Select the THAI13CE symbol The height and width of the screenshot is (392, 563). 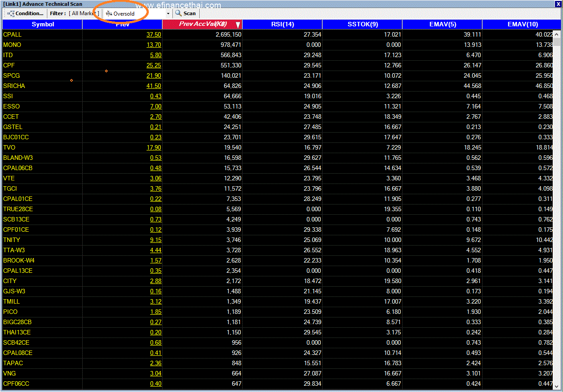[17, 332]
